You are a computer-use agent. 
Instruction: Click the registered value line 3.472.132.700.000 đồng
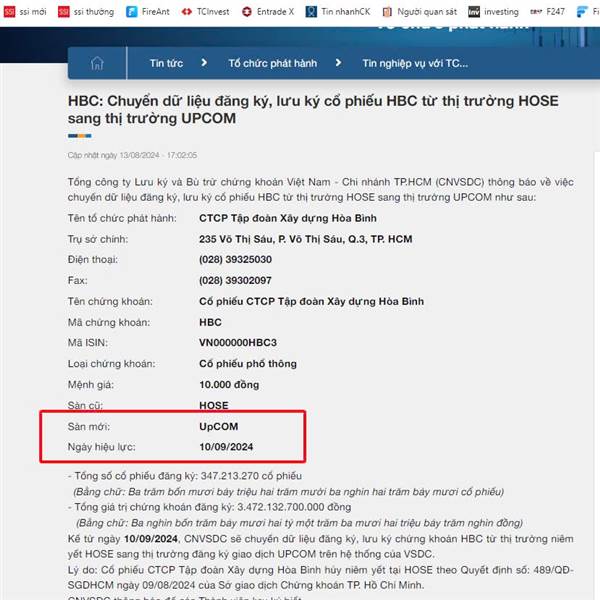point(209,507)
